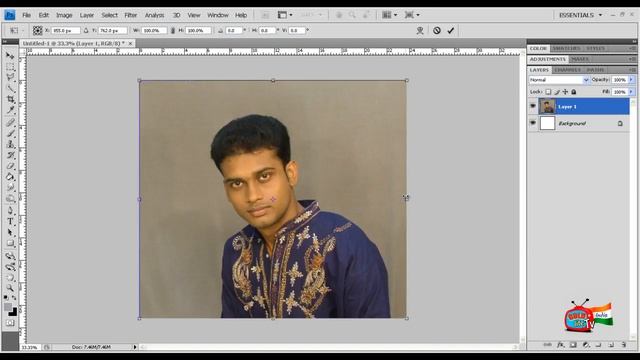640x360 pixels.
Task: Open the Opacity slider arrow
Action: (x=631, y=80)
